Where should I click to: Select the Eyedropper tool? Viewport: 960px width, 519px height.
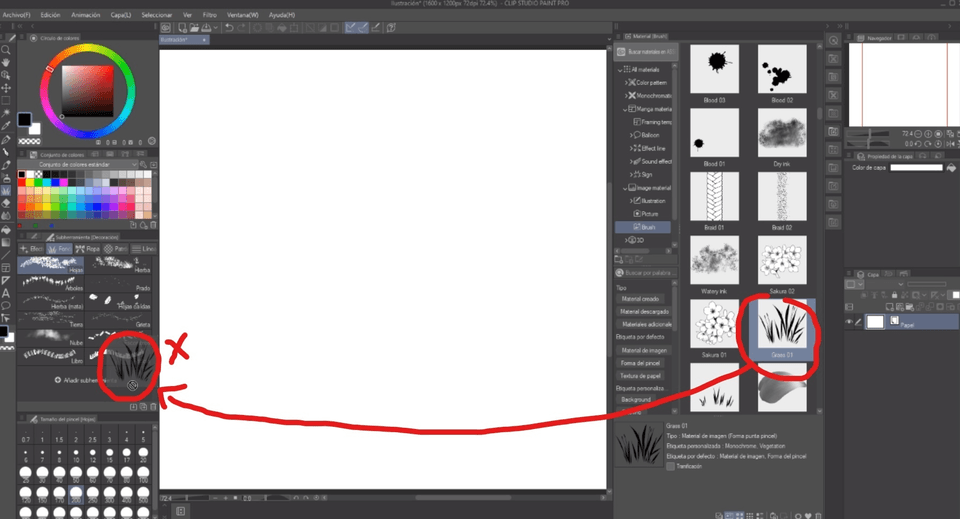click(x=6, y=126)
